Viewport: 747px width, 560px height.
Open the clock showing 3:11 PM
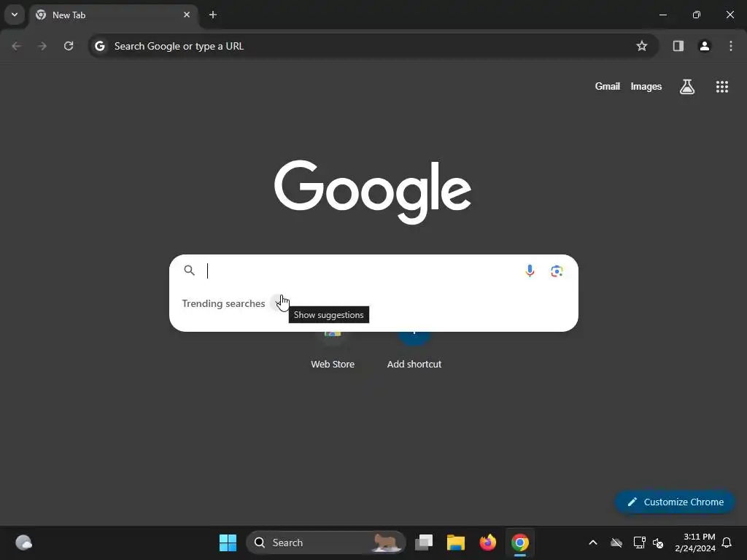695,542
